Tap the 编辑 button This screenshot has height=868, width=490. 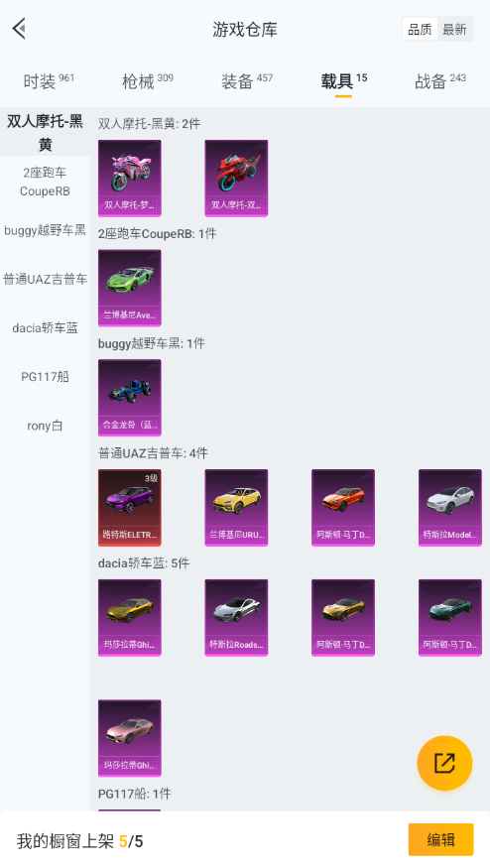pyautogui.click(x=440, y=840)
